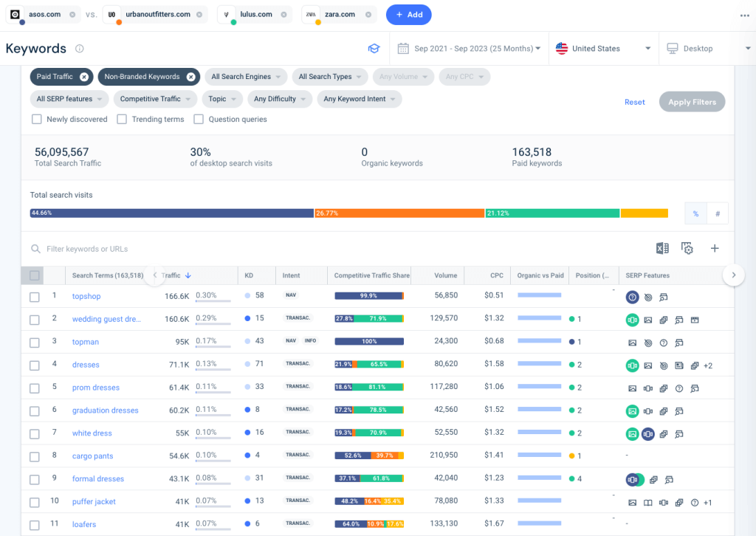Switch total search visits display to # values
756x536 pixels.
coord(717,213)
